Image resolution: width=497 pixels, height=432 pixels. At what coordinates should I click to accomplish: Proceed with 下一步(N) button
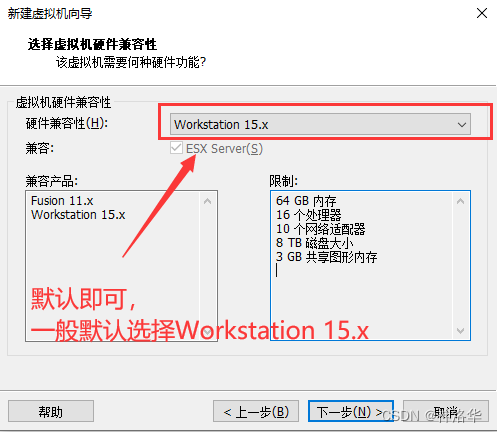pyautogui.click(x=351, y=411)
